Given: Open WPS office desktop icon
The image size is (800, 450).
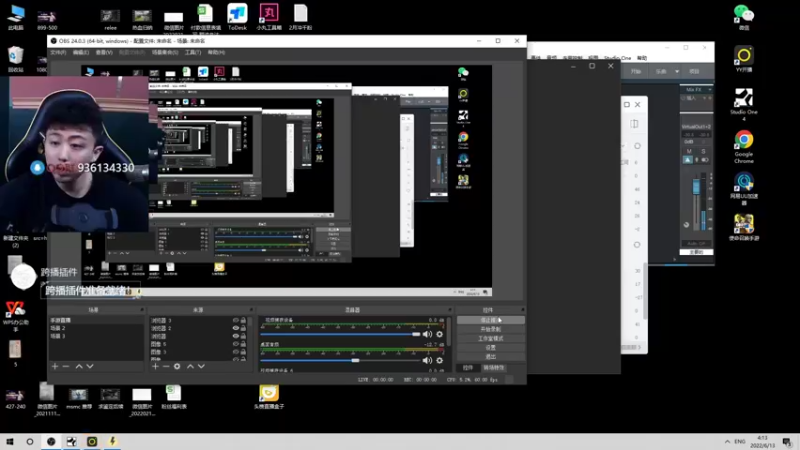Looking at the screenshot, I should coord(15,316).
